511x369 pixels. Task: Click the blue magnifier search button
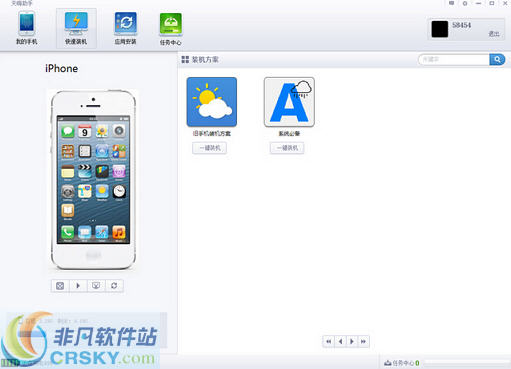(497, 60)
